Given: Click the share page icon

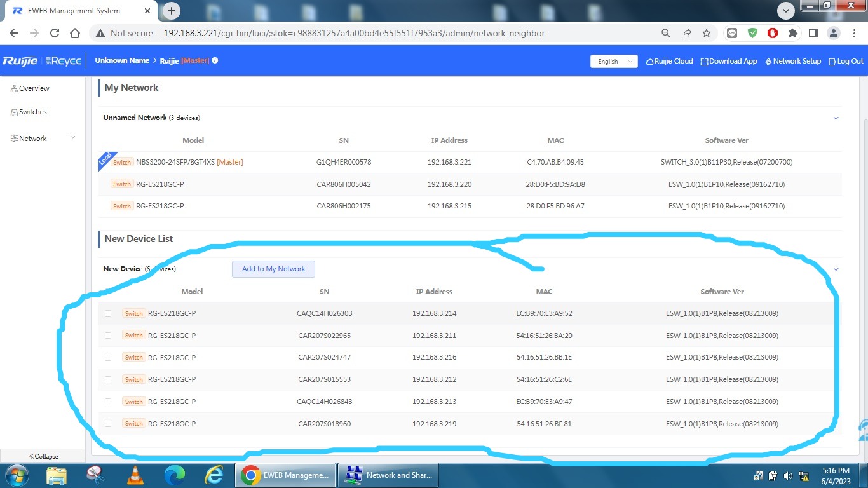Looking at the screenshot, I should 686,33.
